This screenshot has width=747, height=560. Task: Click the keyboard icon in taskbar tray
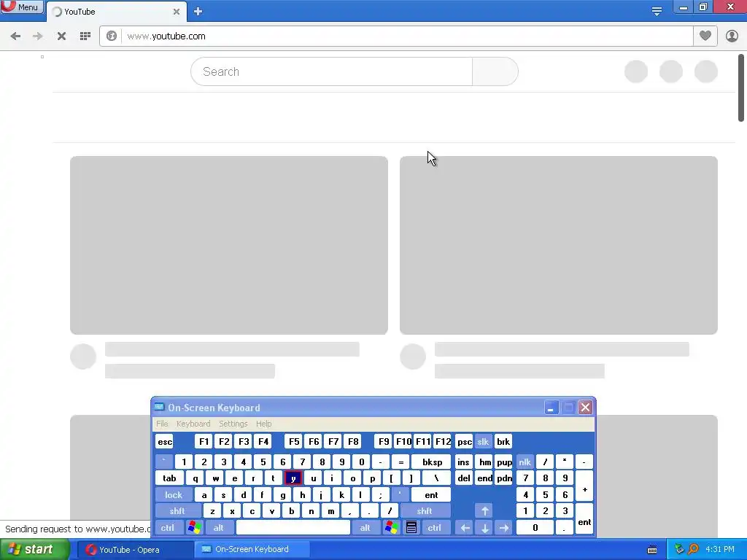pos(652,550)
